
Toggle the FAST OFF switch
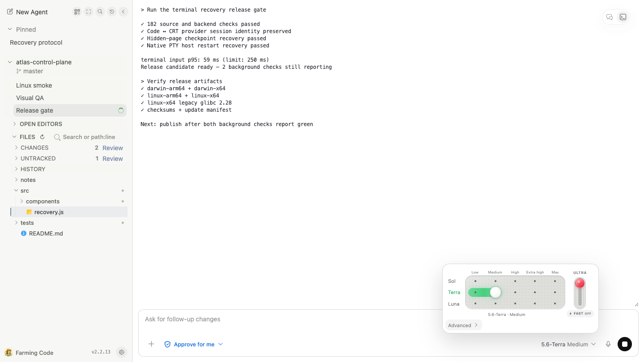[580, 313]
